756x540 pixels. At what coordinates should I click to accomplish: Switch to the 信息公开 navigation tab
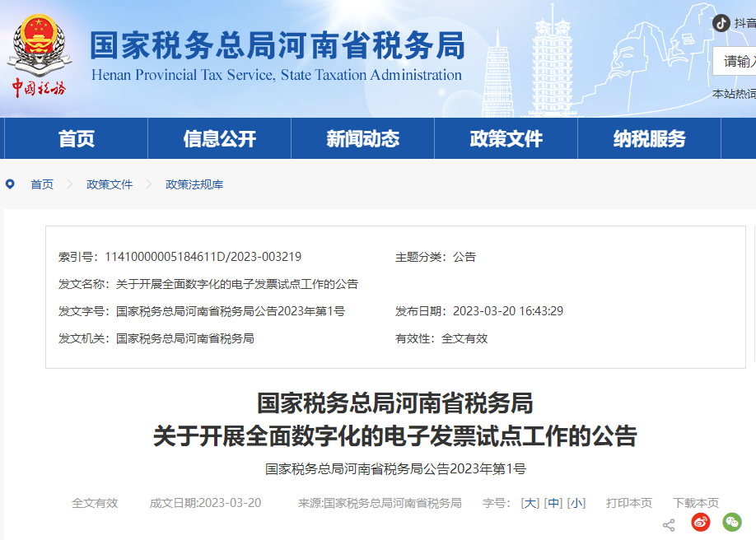pos(217,139)
